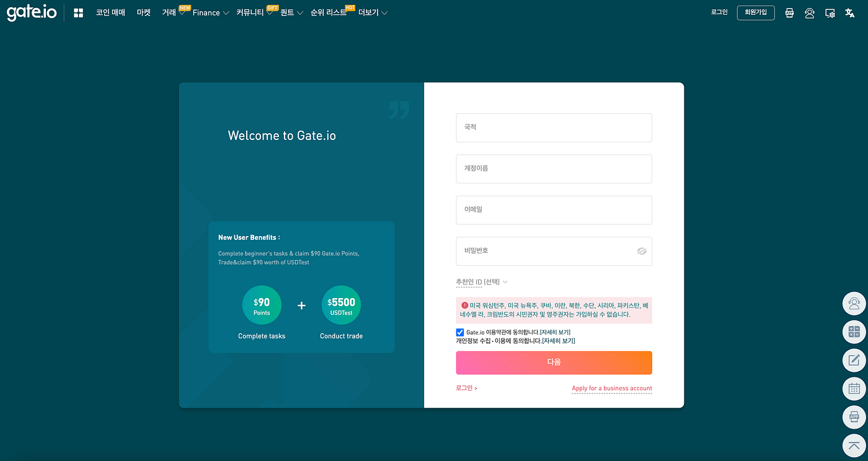Expand the 더보기 more dropdown
Screen dimensions: 868x461
pos(373,12)
